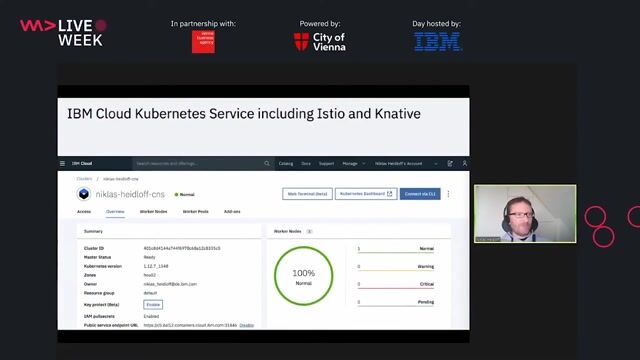Expand the Manage dropdown
The height and width of the screenshot is (360, 640).
pyautogui.click(x=353, y=163)
